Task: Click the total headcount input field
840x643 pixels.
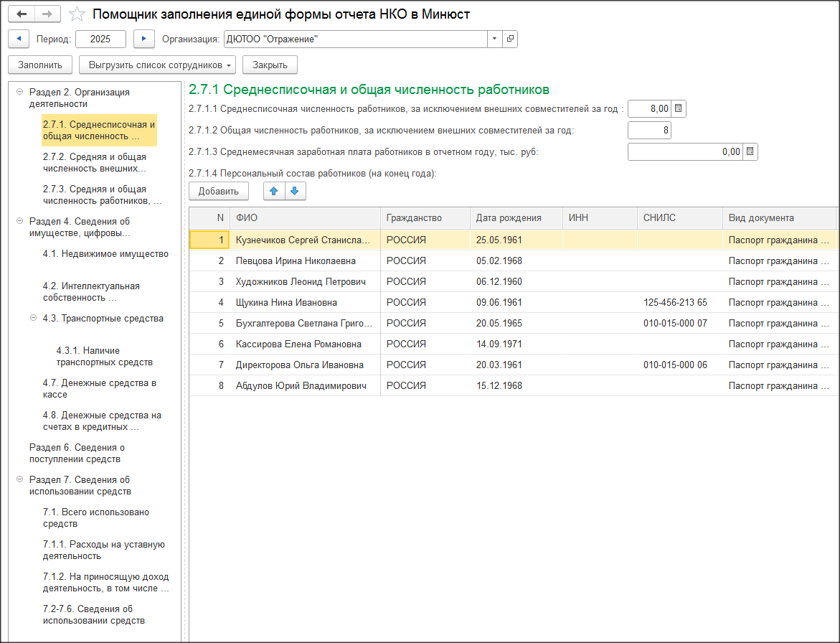Action: pos(648,131)
